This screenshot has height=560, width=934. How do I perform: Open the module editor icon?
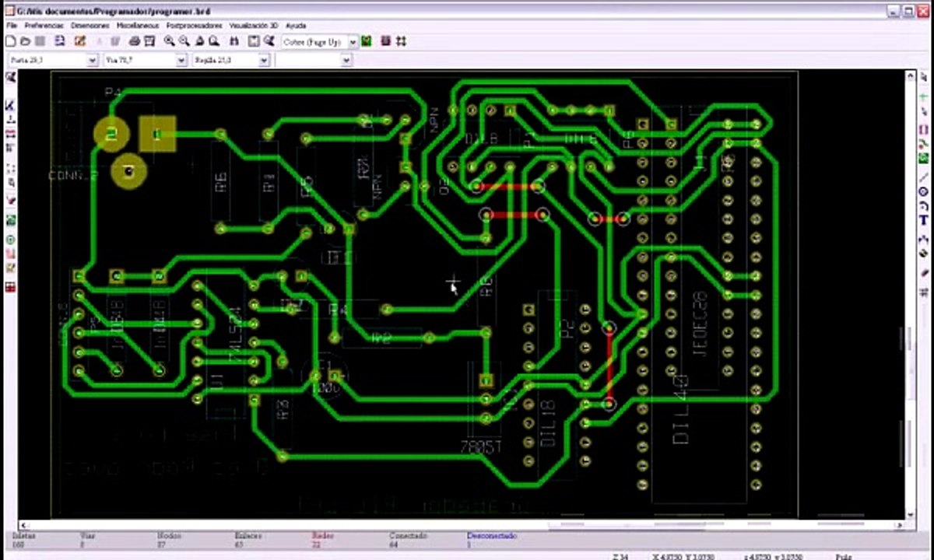point(79,40)
